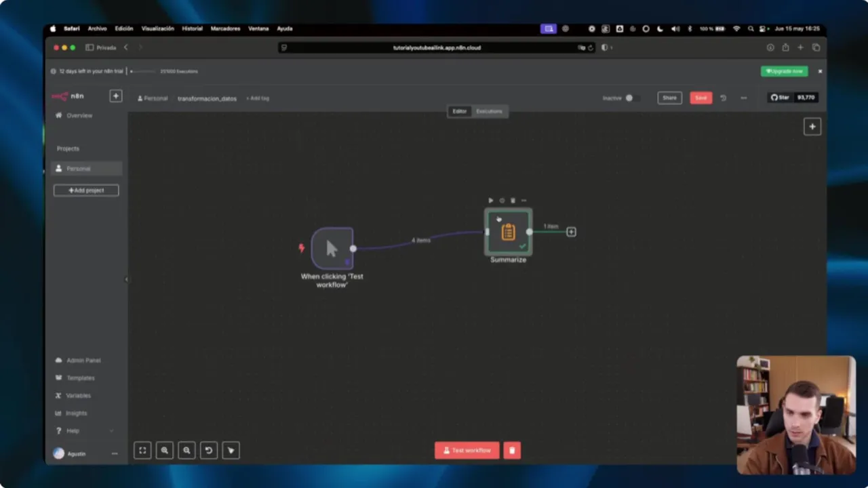Viewport: 868px width, 488px height.
Task: Select the '4 items' connection label
Action: tap(420, 241)
